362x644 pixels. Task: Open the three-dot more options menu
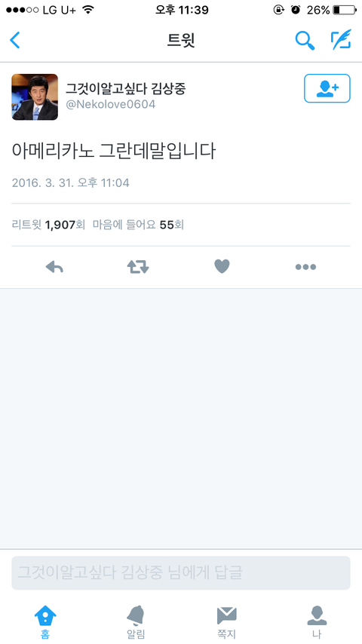coord(305,267)
